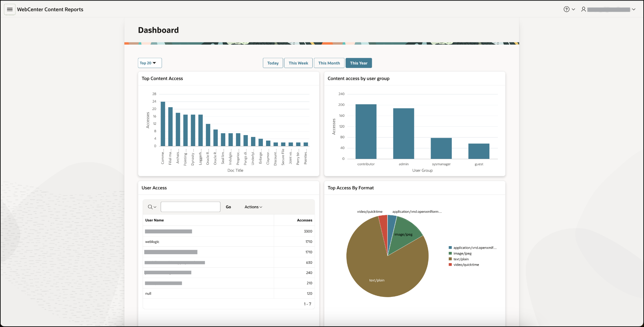This screenshot has height=327, width=644.
Task: Select the This Week time filter
Action: 298,63
